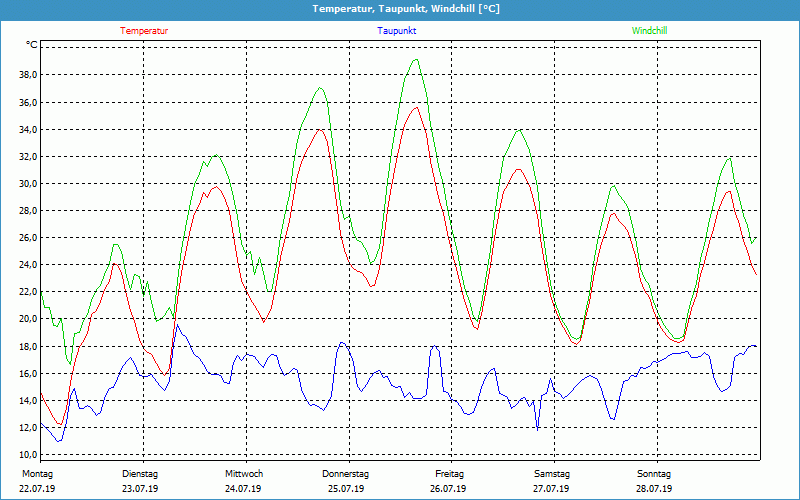Click the 38,0 y-axis value
This screenshot has width=800, height=500.
coord(28,75)
